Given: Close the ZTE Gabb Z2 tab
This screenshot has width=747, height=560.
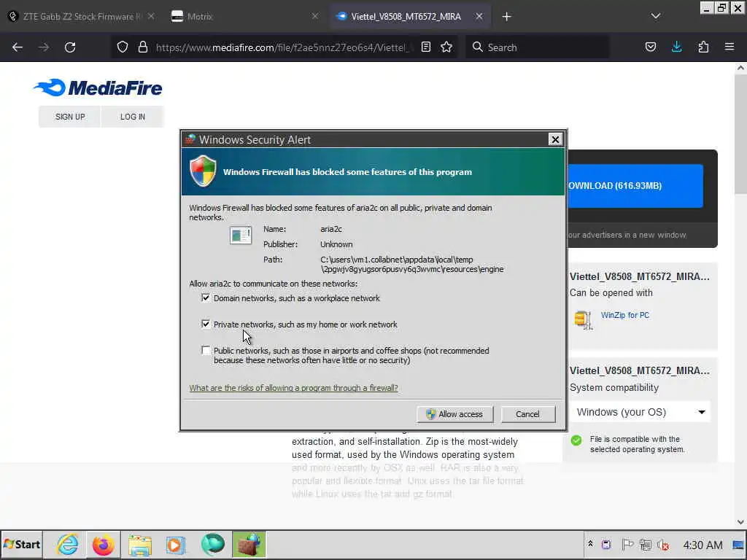Looking at the screenshot, I should tap(150, 16).
